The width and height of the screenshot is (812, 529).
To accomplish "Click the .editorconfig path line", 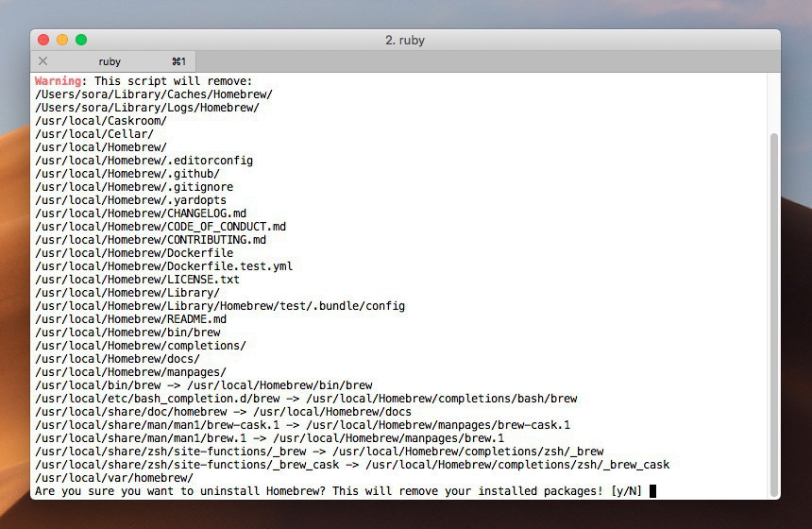I will click(144, 161).
